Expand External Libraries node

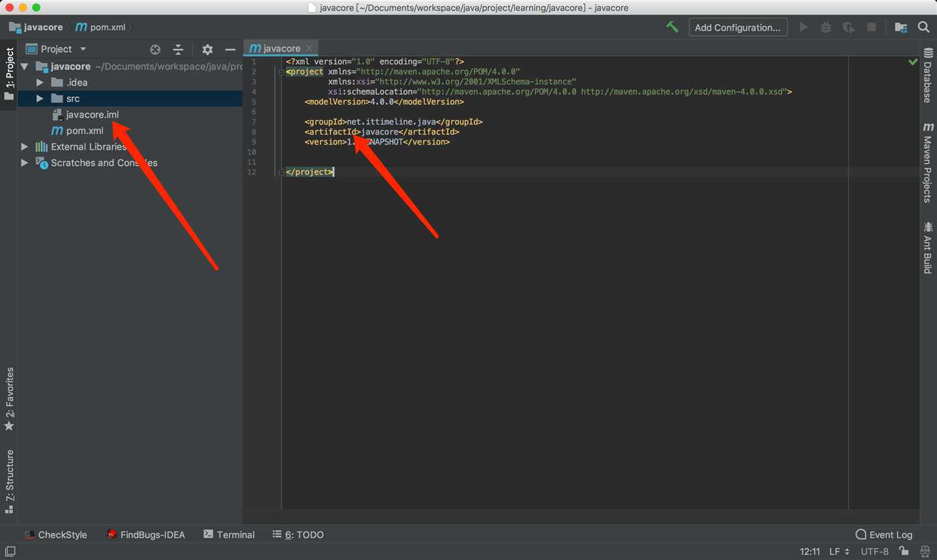coord(25,147)
